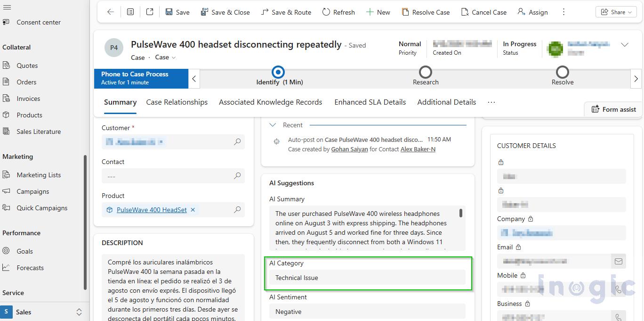
Task: Open record in new window icon
Action: pyautogui.click(x=150, y=12)
